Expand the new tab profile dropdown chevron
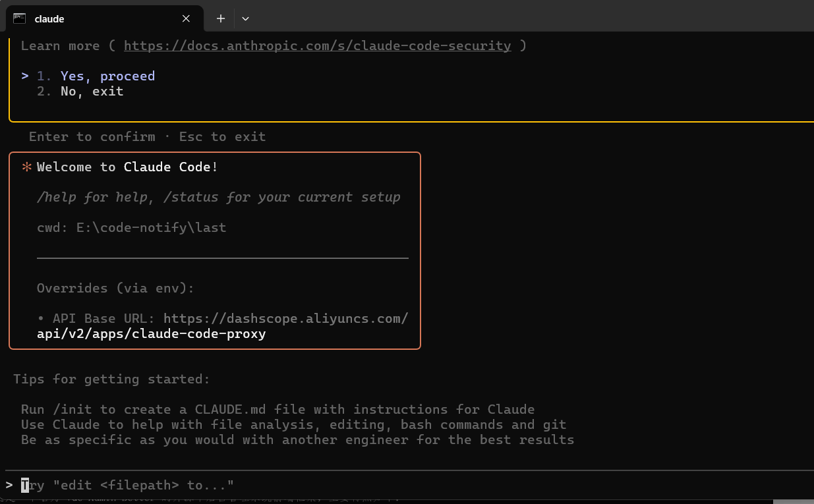The image size is (814, 504). [x=245, y=18]
